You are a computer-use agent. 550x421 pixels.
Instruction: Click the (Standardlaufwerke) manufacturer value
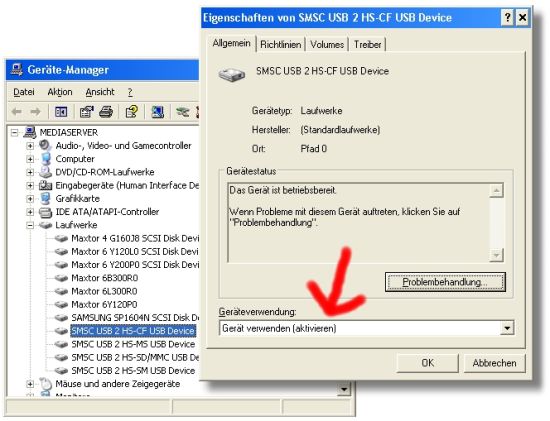click(x=340, y=130)
